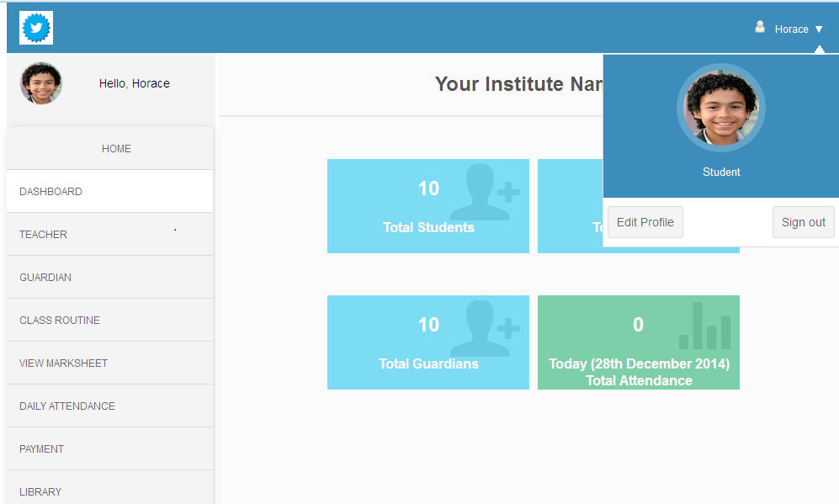Viewport: 839px width, 504px height.
Task: Open the PAYMENT menu item
Action: pyautogui.click(x=42, y=449)
